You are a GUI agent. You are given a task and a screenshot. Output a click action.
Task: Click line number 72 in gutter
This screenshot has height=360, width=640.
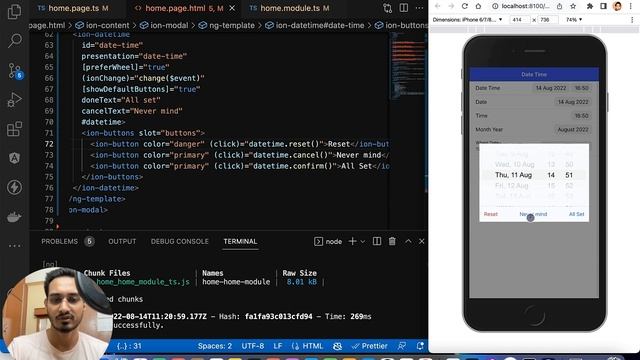[49, 144]
